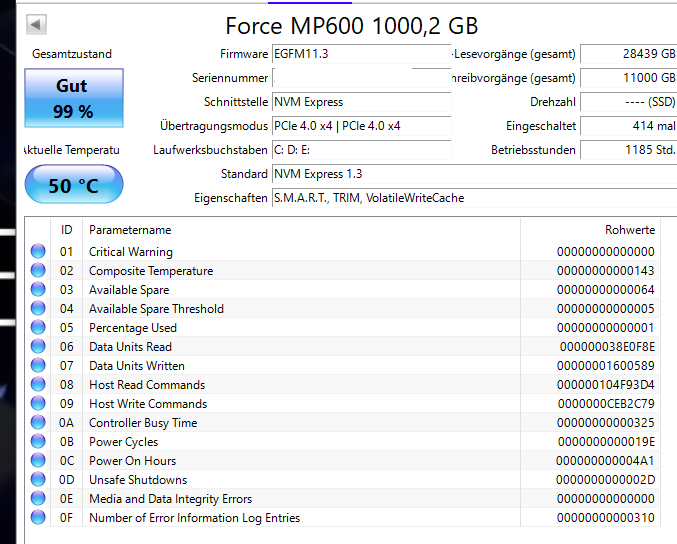Select Media and Data Integrity Errors name
The image size is (677, 544).
[x=171, y=499]
